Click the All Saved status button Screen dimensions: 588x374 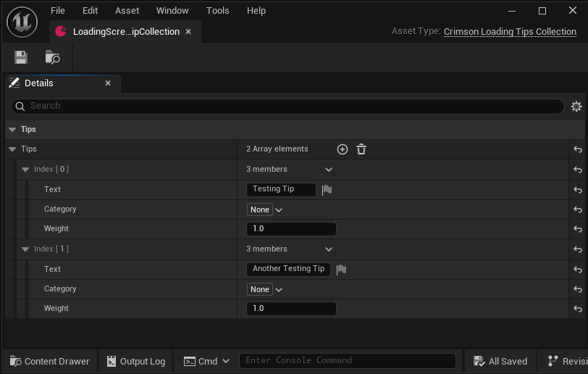[500, 361]
